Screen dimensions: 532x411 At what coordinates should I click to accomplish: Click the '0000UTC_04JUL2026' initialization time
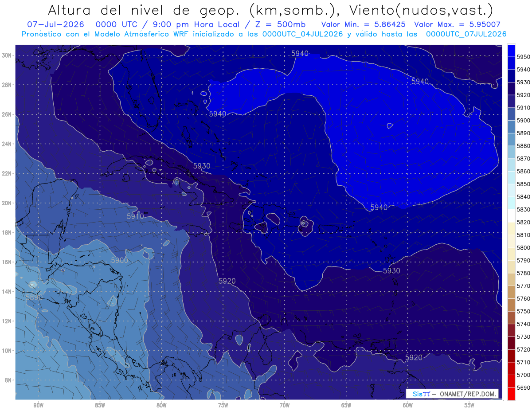[x=303, y=34]
